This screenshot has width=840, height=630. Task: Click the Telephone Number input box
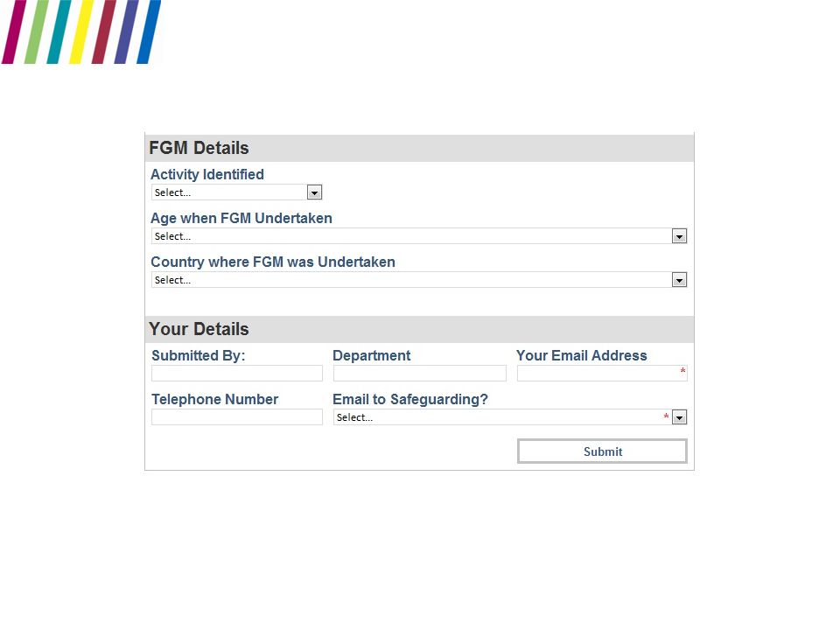(x=237, y=416)
